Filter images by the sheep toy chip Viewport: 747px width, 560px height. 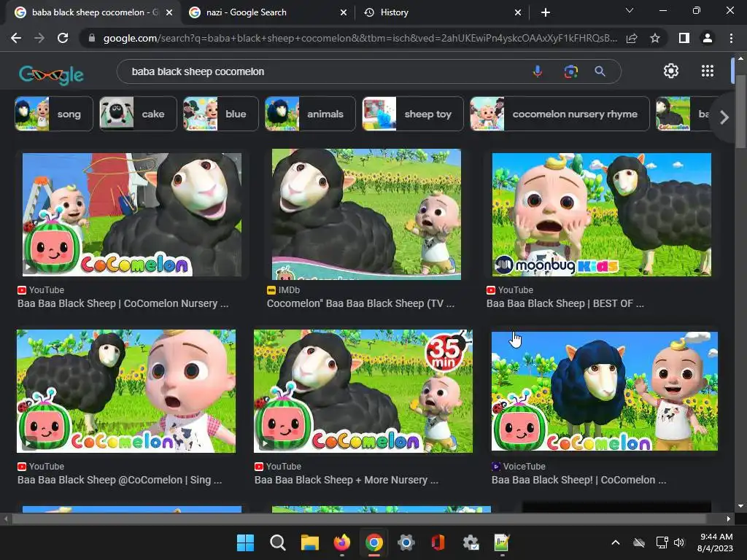pos(413,114)
